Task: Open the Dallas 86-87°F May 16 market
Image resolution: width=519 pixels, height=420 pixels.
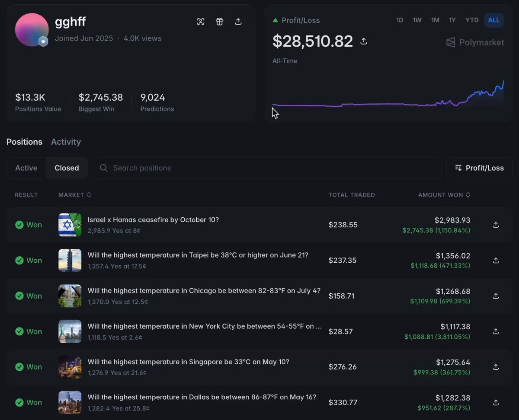Action: 202,397
